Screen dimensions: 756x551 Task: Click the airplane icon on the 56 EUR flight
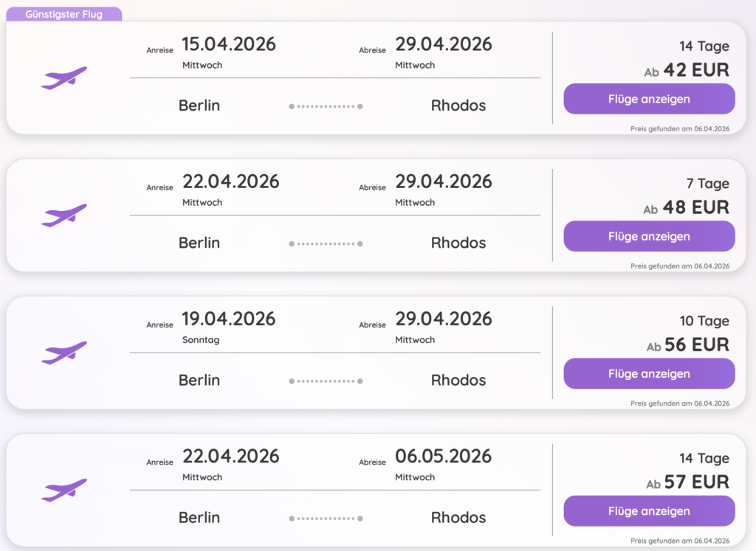pos(64,353)
